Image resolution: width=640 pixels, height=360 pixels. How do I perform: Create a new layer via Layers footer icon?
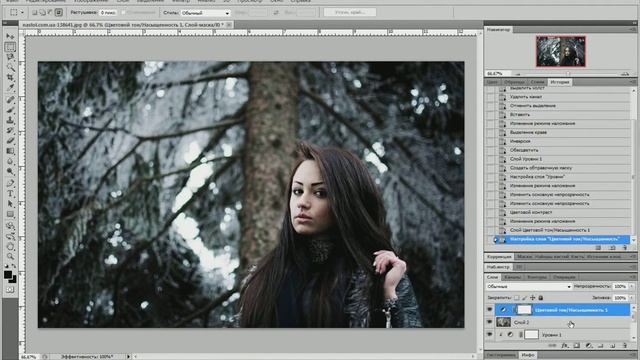click(613, 346)
